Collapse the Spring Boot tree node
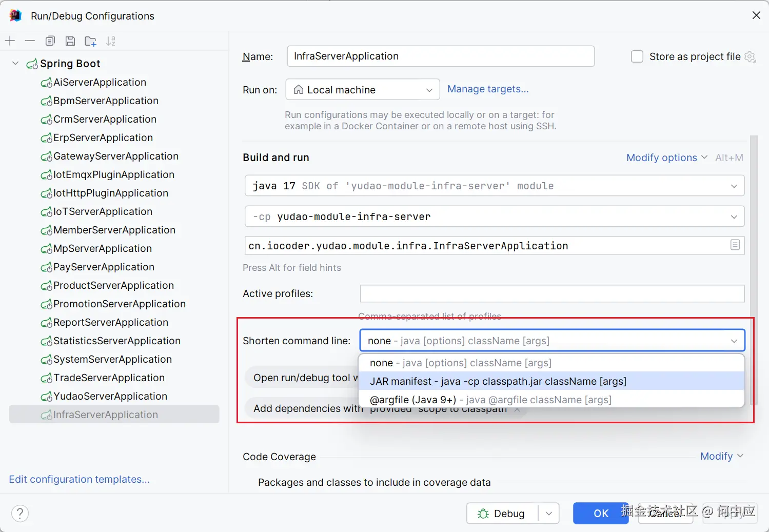Screen dimensions: 769x532 point(15,63)
